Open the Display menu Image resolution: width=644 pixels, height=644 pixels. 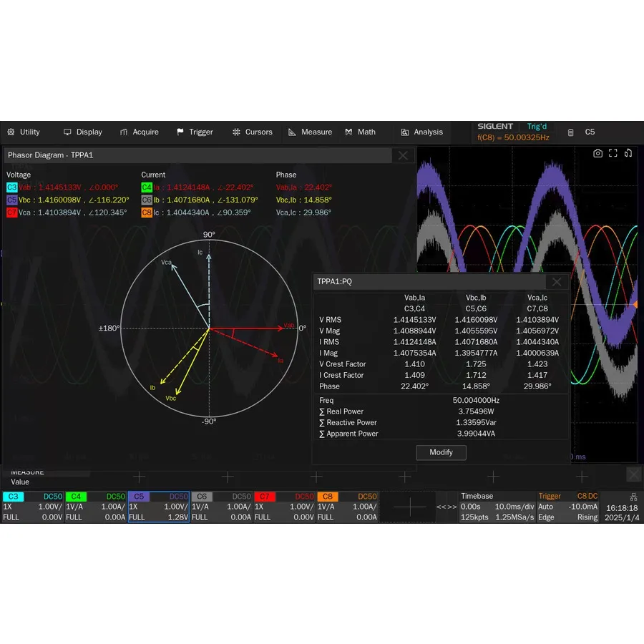tap(83, 132)
